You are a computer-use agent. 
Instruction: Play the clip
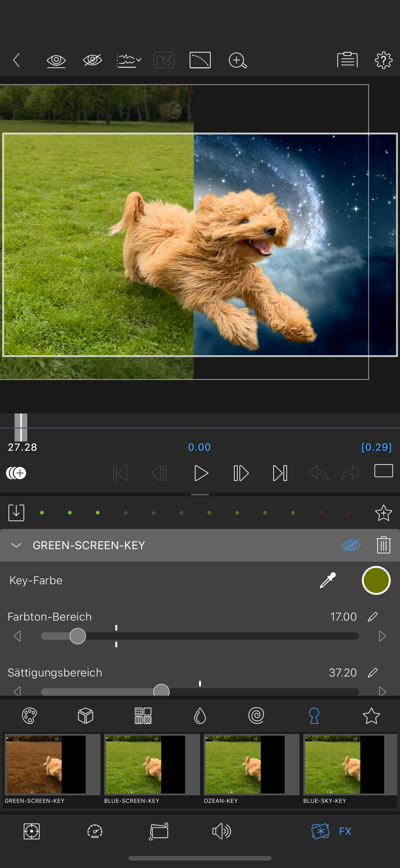(x=201, y=473)
